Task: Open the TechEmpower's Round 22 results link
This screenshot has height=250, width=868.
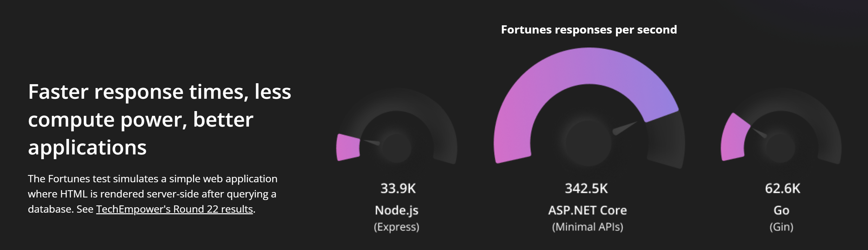Action: [174, 209]
